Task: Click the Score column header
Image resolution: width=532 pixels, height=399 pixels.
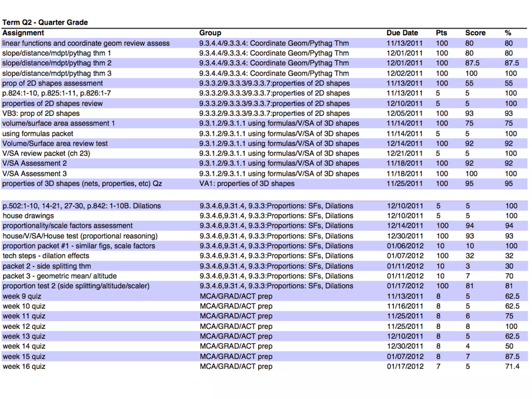Action: click(x=475, y=33)
